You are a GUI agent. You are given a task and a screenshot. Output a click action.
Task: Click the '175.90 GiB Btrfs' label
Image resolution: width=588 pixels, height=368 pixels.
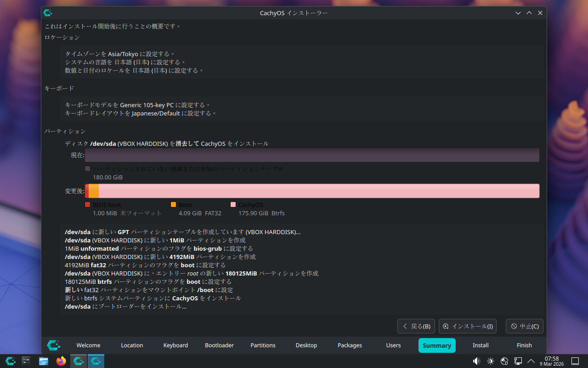point(261,213)
